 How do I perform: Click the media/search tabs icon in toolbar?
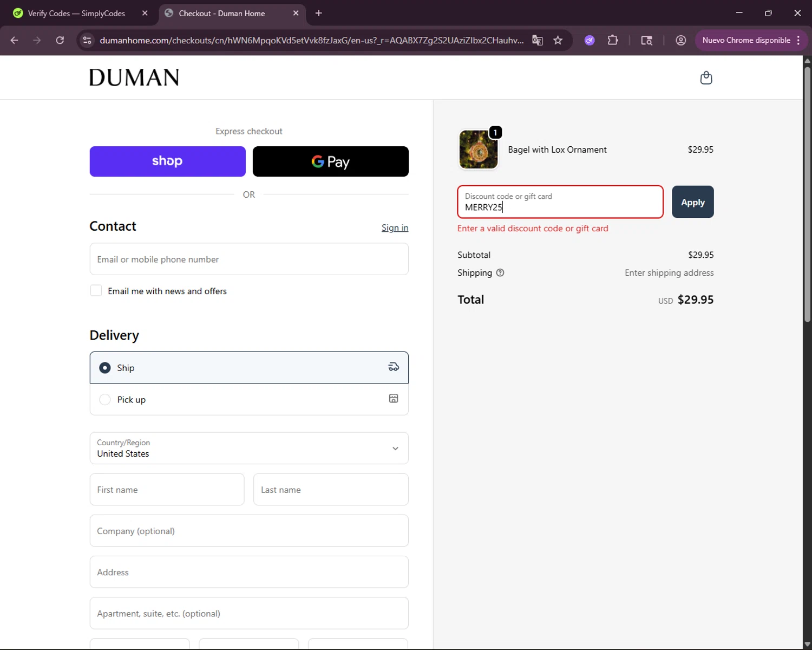click(x=646, y=40)
